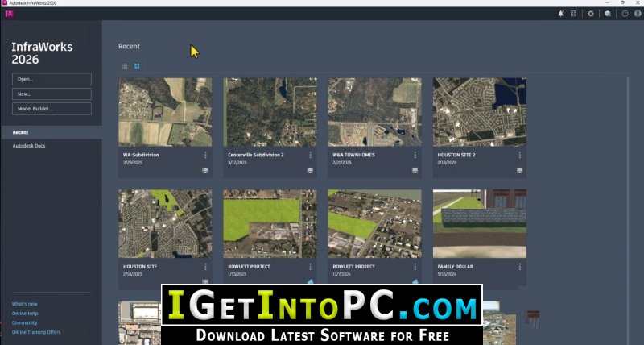The width and height of the screenshot is (644, 345).
Task: Switch to list view of recent models
Action: 125,66
